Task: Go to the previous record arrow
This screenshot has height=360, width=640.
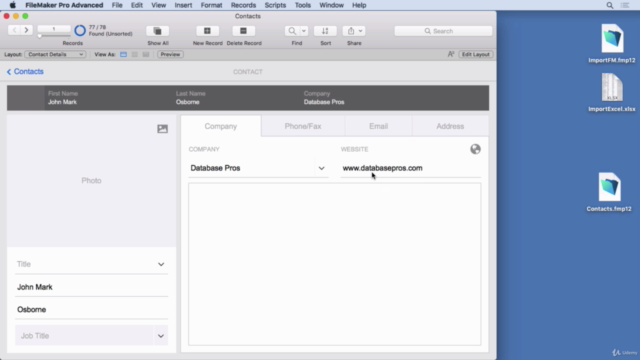Action: pos(14,30)
